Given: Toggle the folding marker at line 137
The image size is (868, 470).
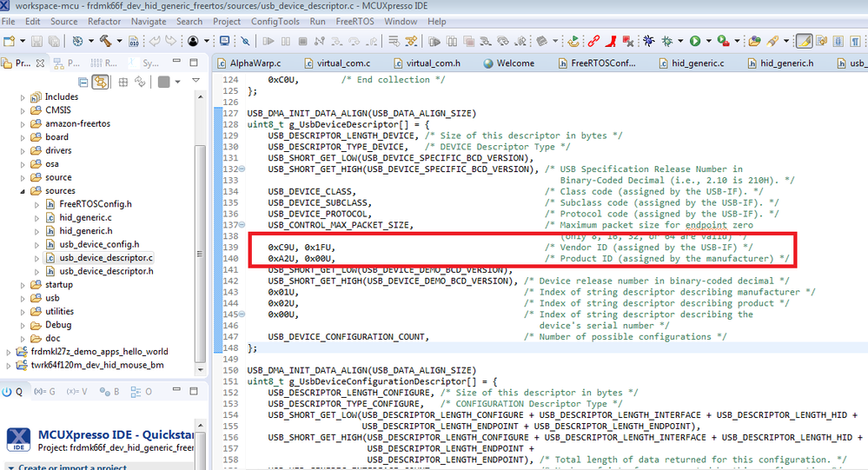Looking at the screenshot, I should 242,225.
